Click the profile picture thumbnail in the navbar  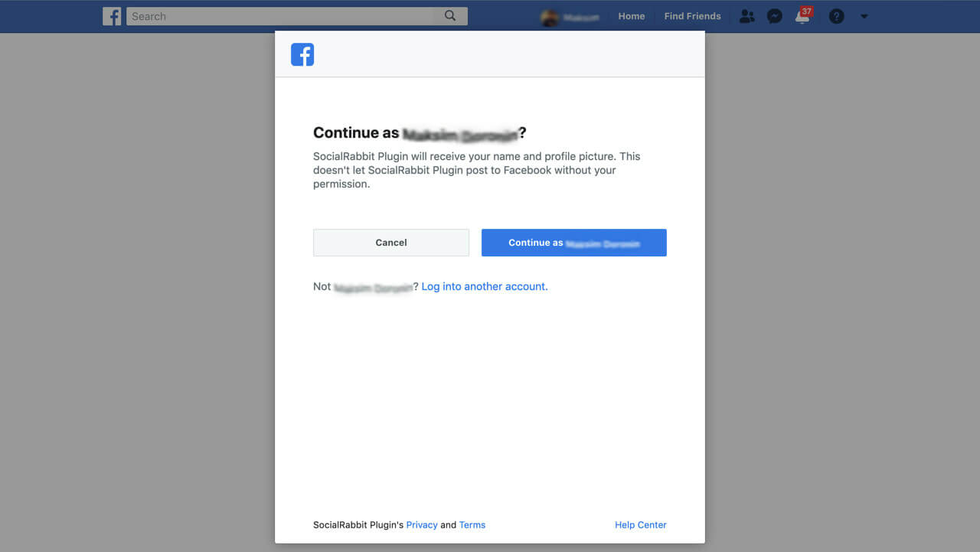tap(550, 16)
